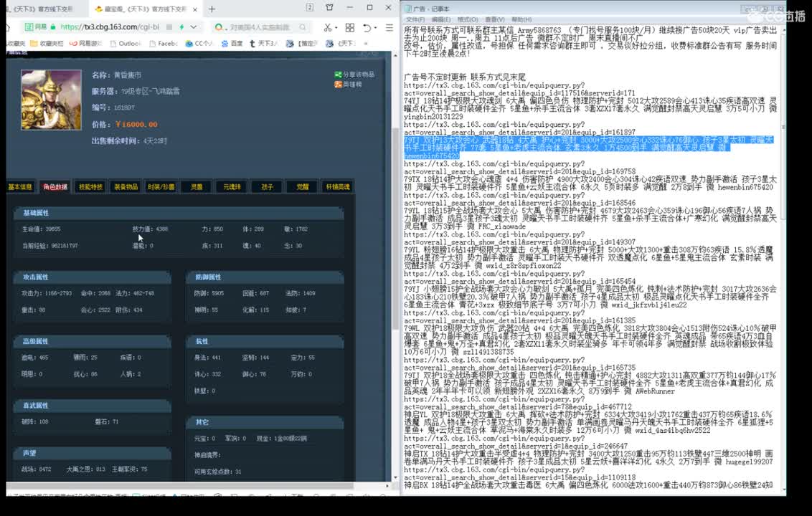Viewport: 812px width, 516px height.
Task: Click the browser page vertical scrollbar
Action: pyautogui.click(x=395, y=228)
